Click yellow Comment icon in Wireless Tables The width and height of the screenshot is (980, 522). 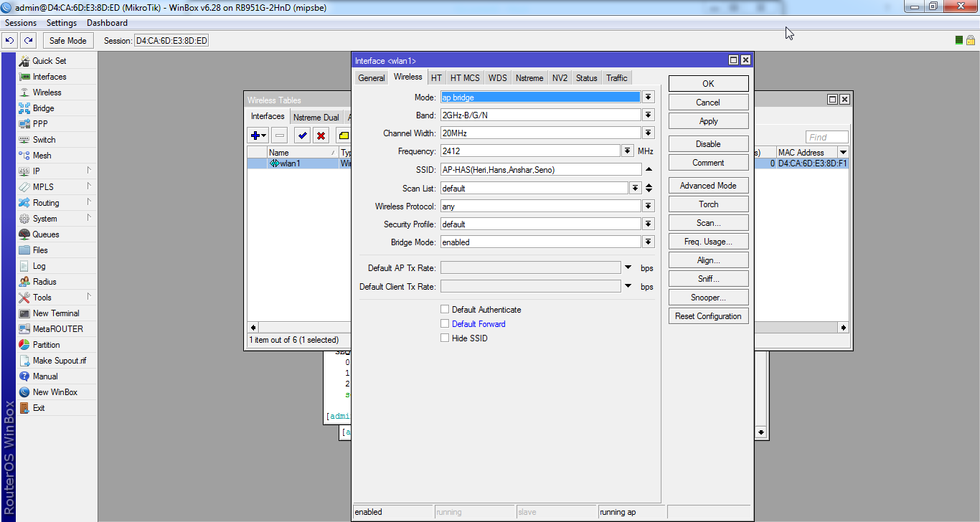point(344,136)
